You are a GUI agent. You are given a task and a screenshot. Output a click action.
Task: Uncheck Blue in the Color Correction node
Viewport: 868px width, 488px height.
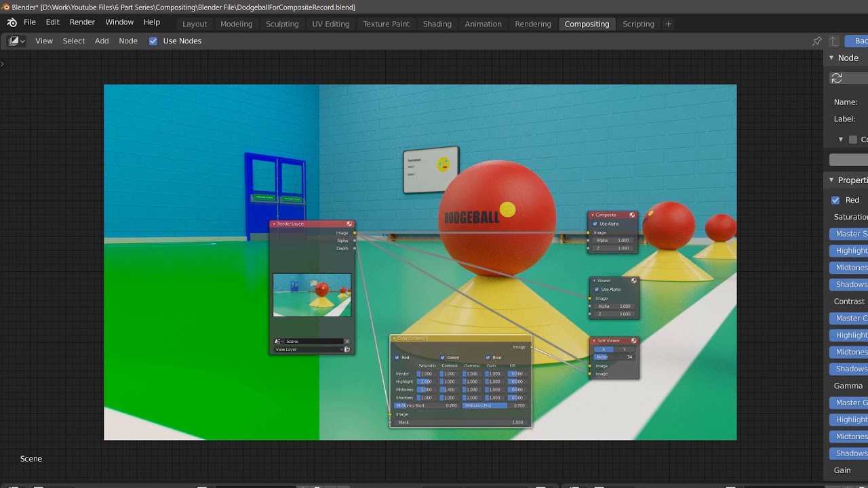pyautogui.click(x=488, y=357)
